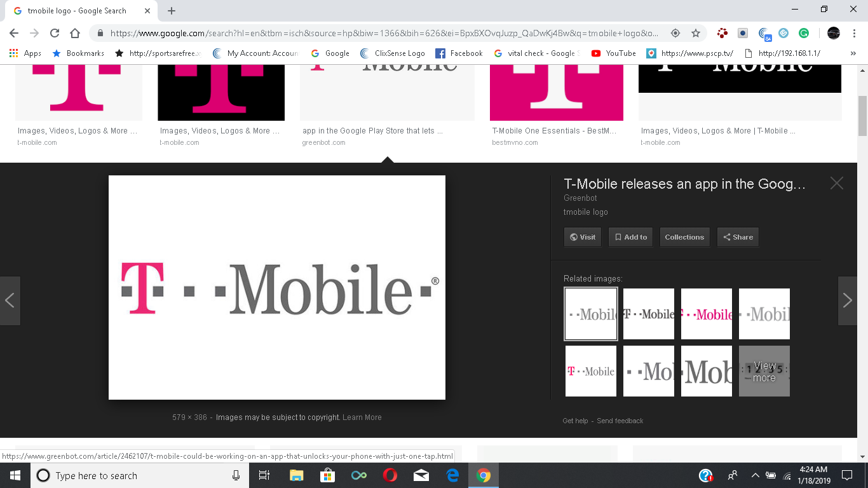Activate the taskbar microphone icon
The width and height of the screenshot is (868, 488).
tap(236, 475)
